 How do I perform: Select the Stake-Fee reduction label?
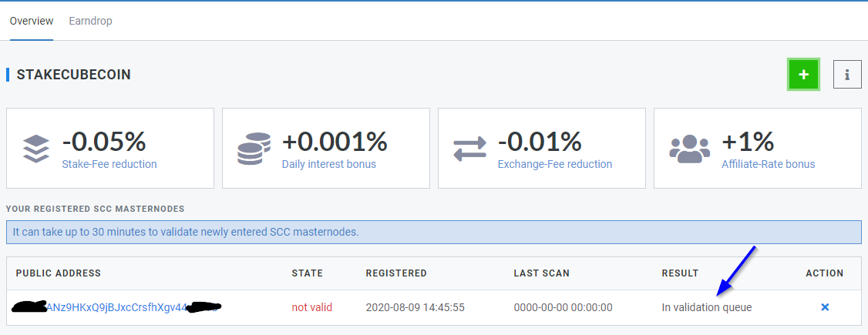(109, 164)
